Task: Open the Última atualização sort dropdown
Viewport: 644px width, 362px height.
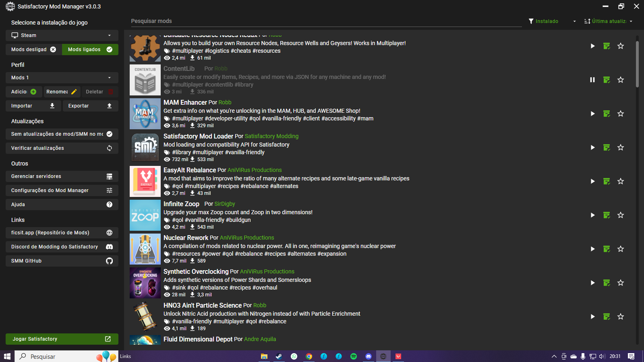Action: point(609,21)
